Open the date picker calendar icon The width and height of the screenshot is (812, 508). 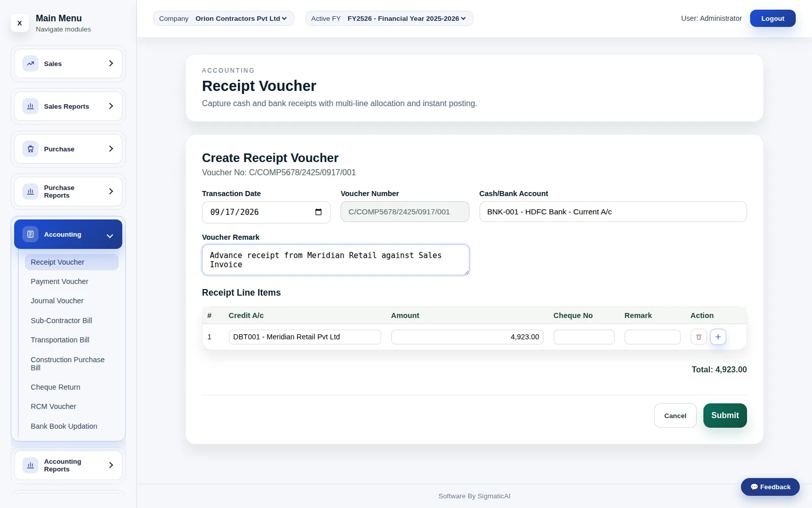click(318, 212)
